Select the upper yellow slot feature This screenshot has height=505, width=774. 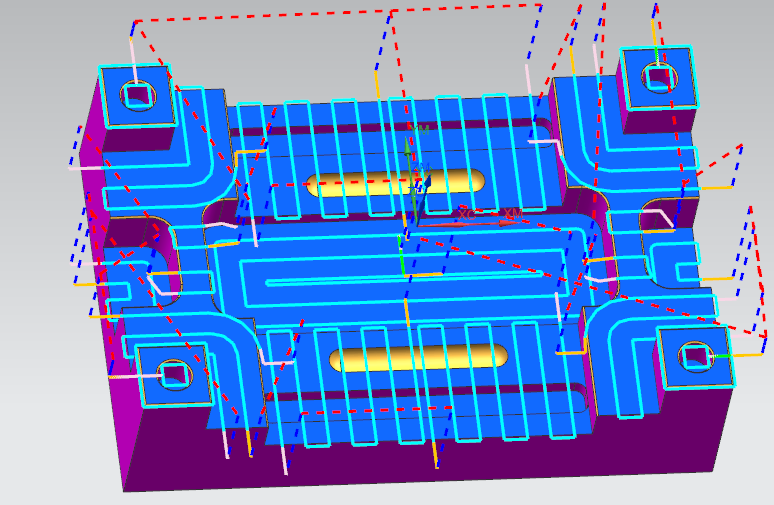pyautogui.click(x=396, y=183)
